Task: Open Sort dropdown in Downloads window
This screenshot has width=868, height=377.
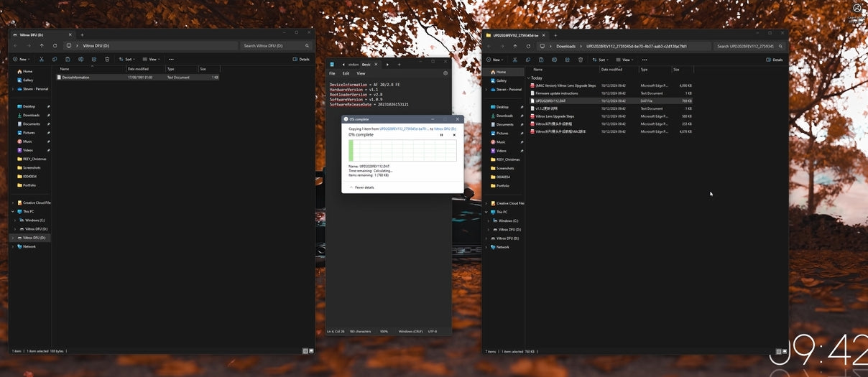Action: (601, 60)
